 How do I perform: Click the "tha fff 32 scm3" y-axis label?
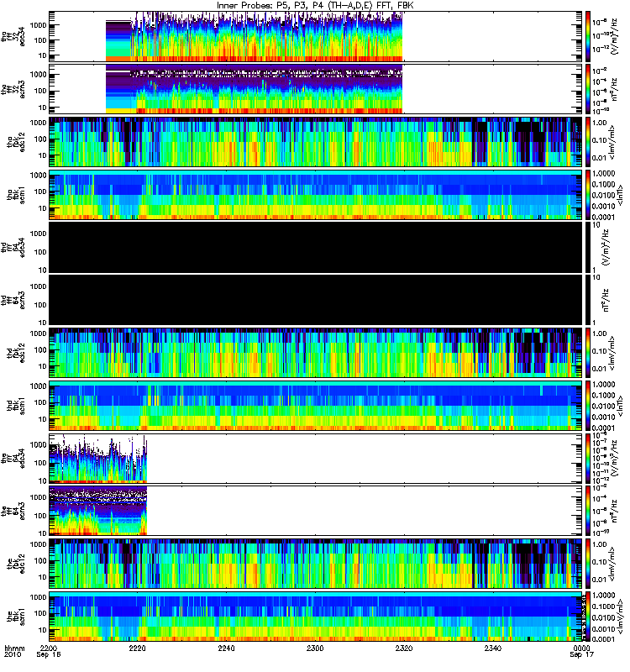[x=13, y=89]
